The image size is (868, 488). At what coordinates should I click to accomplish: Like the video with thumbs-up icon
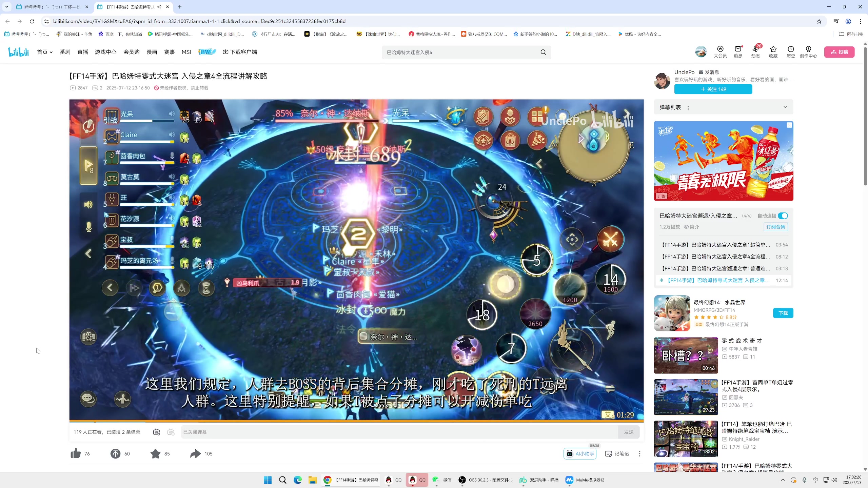76,453
